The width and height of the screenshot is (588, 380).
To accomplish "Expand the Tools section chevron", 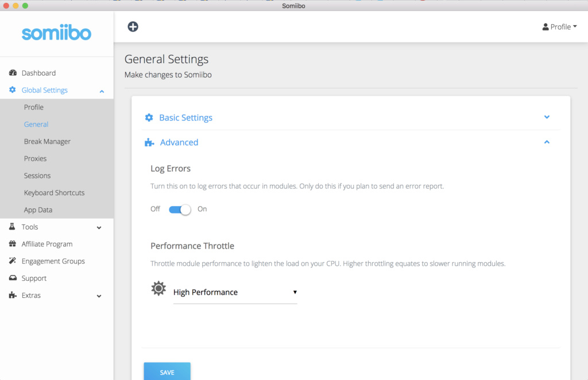I will point(99,227).
